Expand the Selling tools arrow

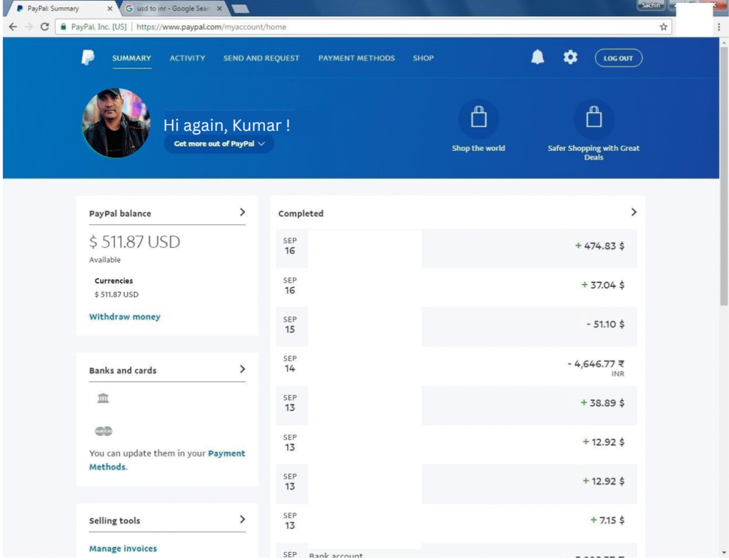click(242, 519)
